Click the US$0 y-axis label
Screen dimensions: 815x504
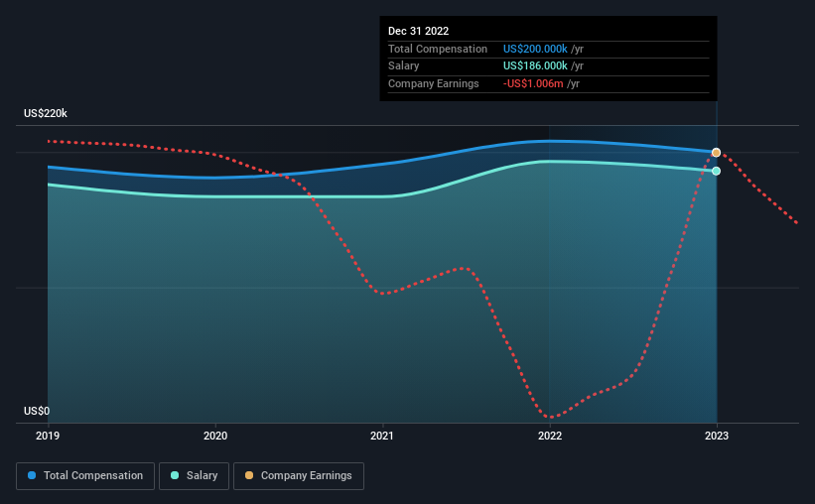pyautogui.click(x=37, y=411)
